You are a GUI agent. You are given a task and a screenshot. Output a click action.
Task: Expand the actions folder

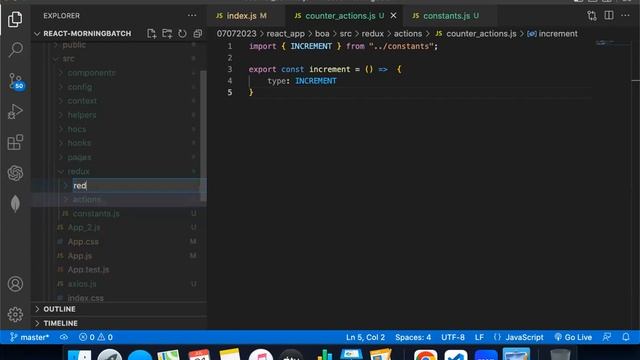tap(87, 199)
